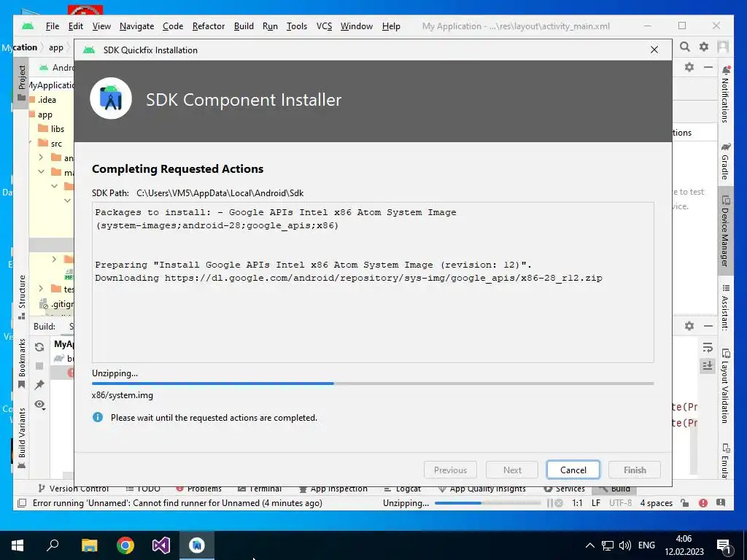Open the Layout Validation side tab
The width and height of the screenshot is (747, 560).
725,386
